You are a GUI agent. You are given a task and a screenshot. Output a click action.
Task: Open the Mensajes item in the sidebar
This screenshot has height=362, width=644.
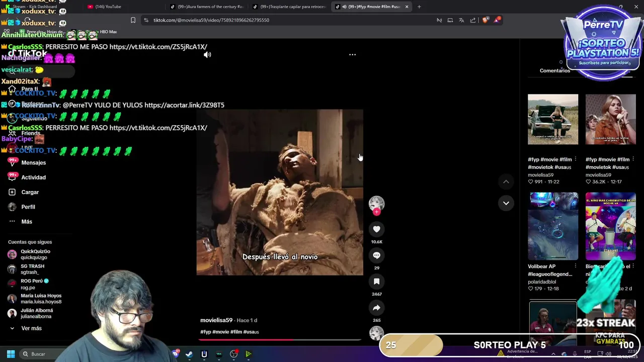click(33, 162)
